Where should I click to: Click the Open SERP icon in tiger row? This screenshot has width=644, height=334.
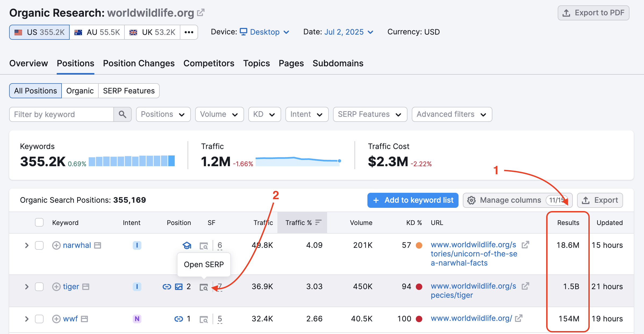(x=203, y=287)
